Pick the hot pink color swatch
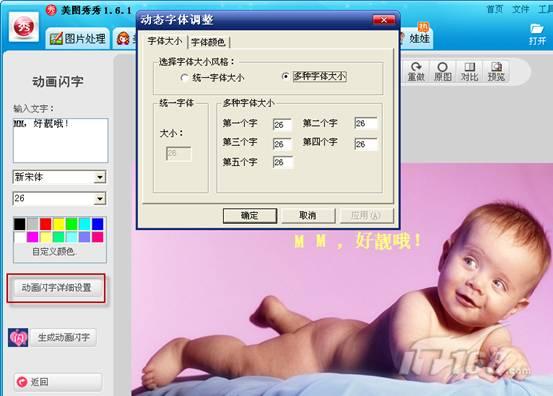The width and height of the screenshot is (553, 396). pos(98,237)
